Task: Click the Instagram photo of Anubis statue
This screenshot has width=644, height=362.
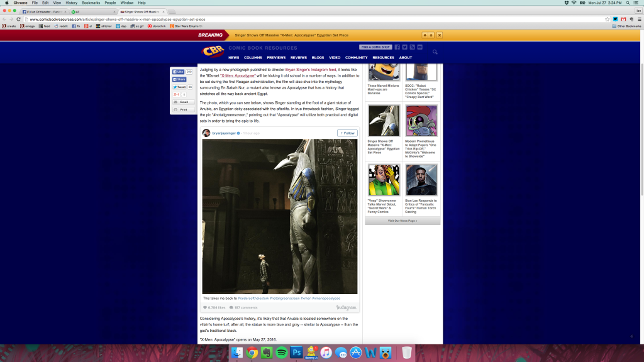Action: (x=280, y=216)
